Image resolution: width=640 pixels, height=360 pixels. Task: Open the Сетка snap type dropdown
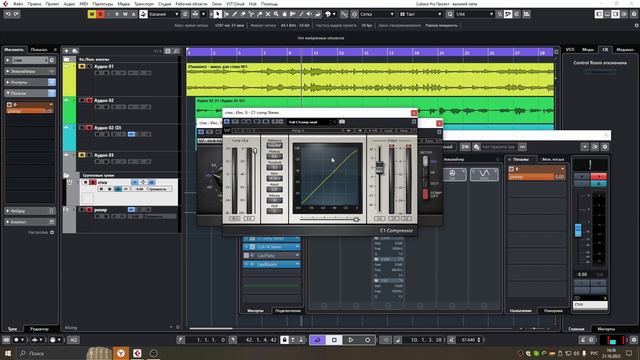click(377, 14)
